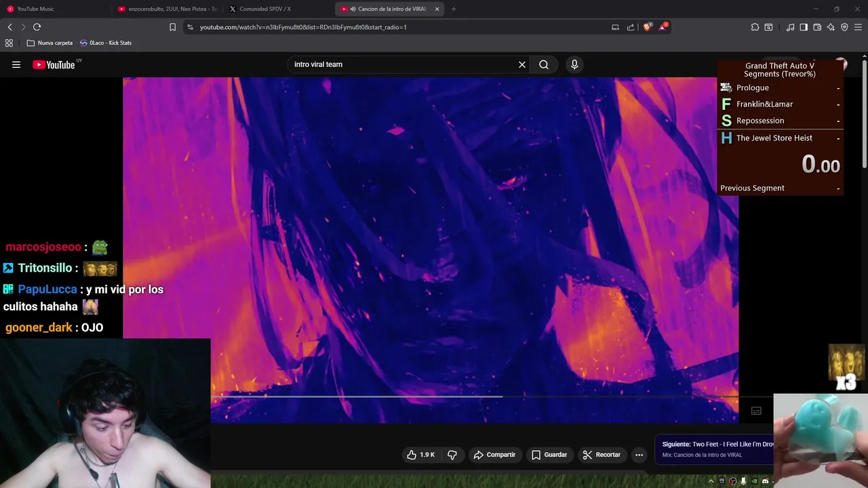Click inside the 'intro viral team' search field

pyautogui.click(x=403, y=64)
